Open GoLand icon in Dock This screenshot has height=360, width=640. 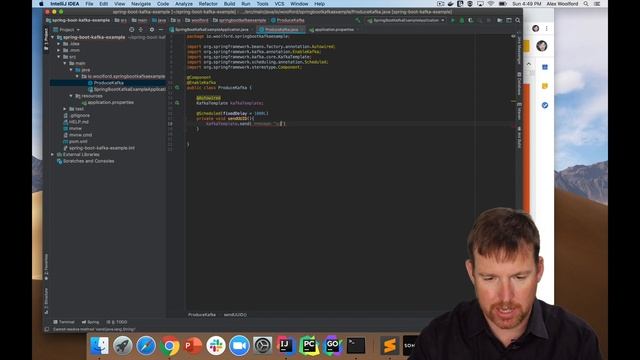pyautogui.click(x=332, y=346)
